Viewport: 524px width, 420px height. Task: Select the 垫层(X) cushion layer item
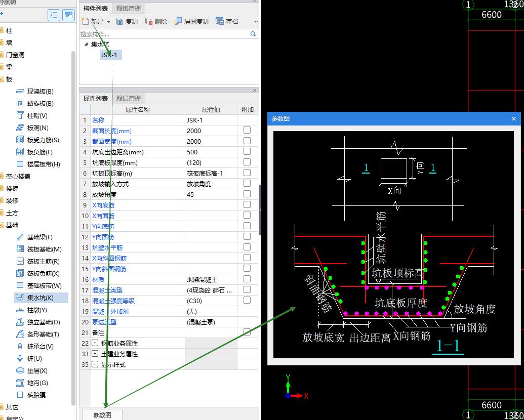[32, 371]
